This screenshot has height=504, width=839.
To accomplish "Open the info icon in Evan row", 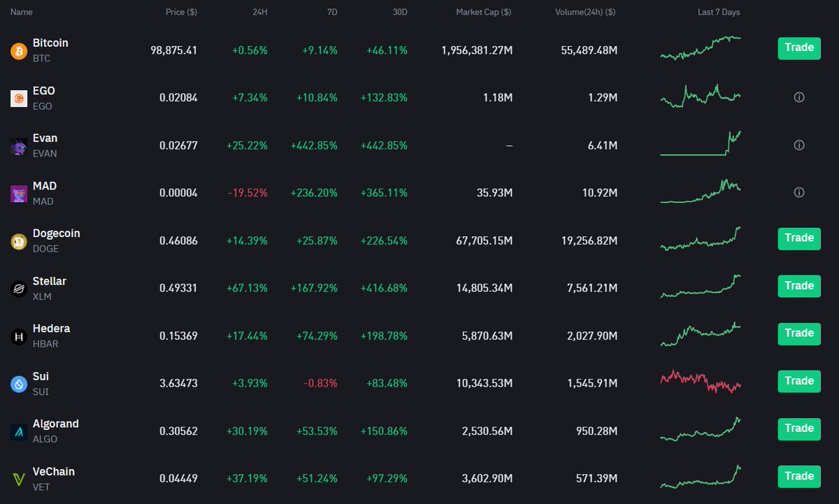I will click(x=799, y=145).
